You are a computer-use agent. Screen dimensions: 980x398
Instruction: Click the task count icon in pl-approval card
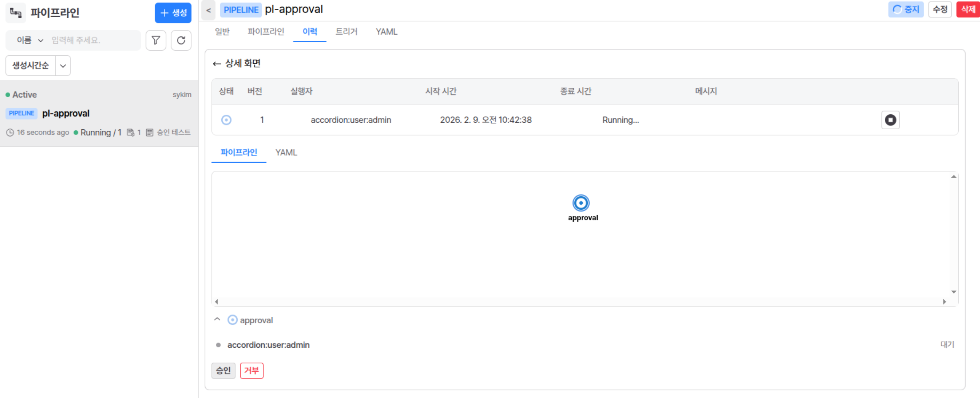tap(131, 132)
